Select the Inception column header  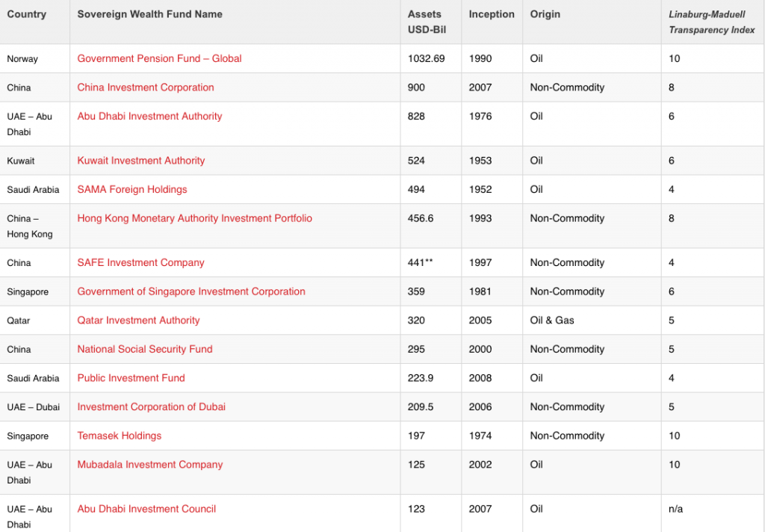point(492,14)
